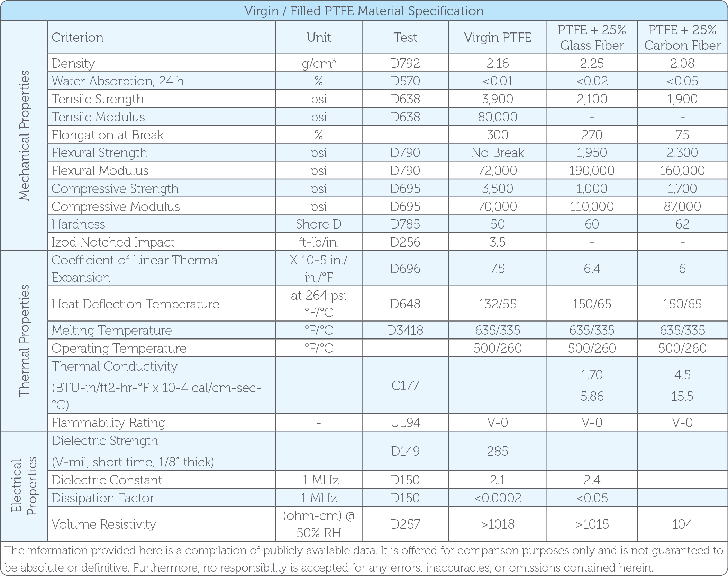The height and width of the screenshot is (576, 728).
Task: Click the No Break value cell
Action: (x=498, y=152)
